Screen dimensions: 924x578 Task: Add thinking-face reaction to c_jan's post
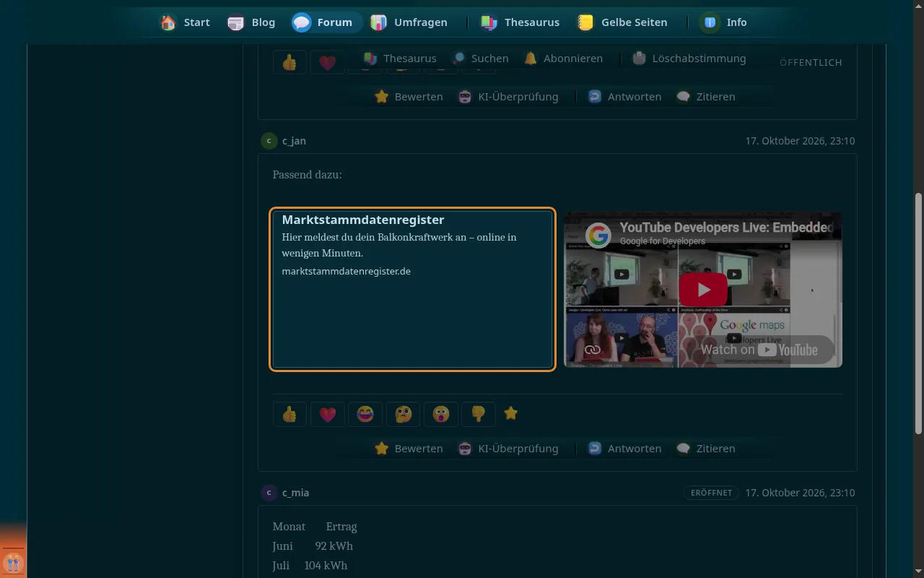click(x=403, y=414)
